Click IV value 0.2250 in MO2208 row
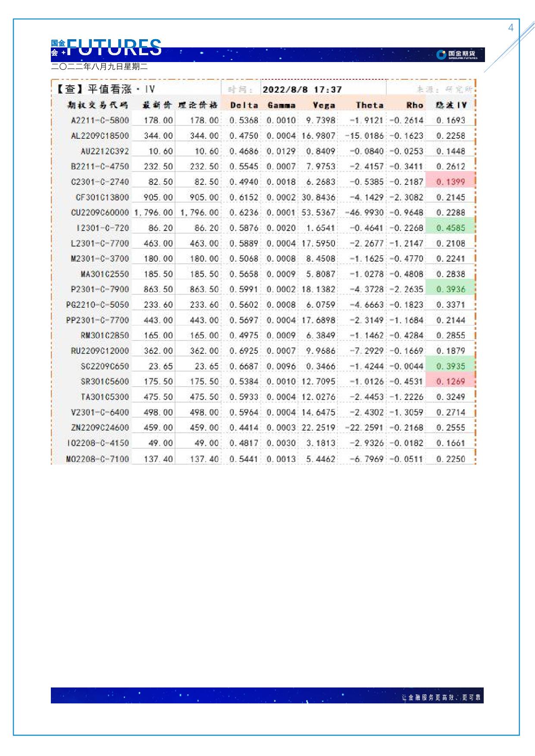 (451, 459)
